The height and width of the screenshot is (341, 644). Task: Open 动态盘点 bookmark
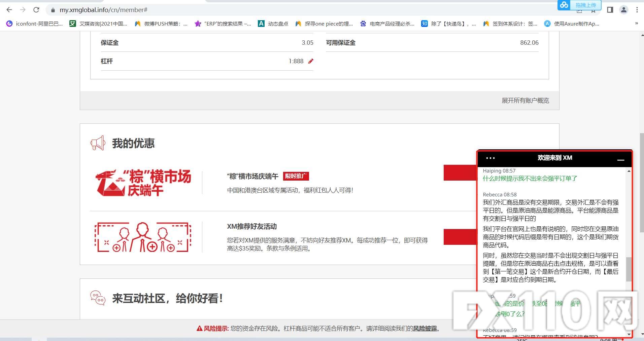click(x=273, y=24)
